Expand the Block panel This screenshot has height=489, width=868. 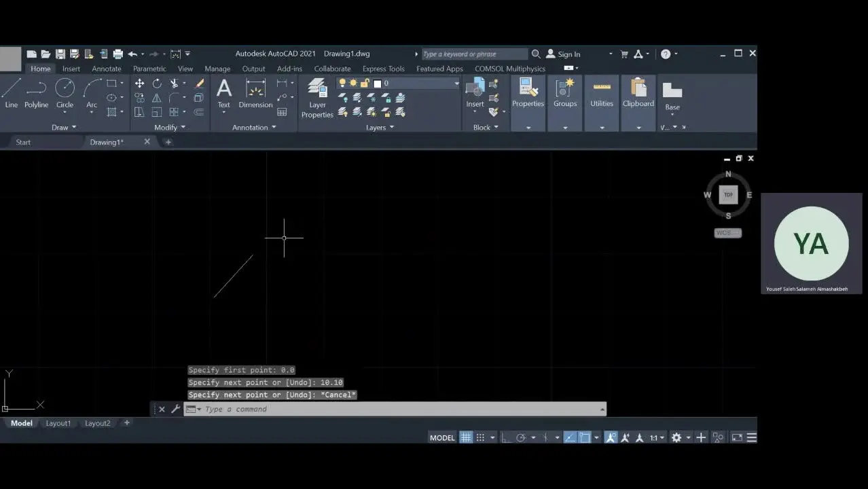(x=486, y=127)
